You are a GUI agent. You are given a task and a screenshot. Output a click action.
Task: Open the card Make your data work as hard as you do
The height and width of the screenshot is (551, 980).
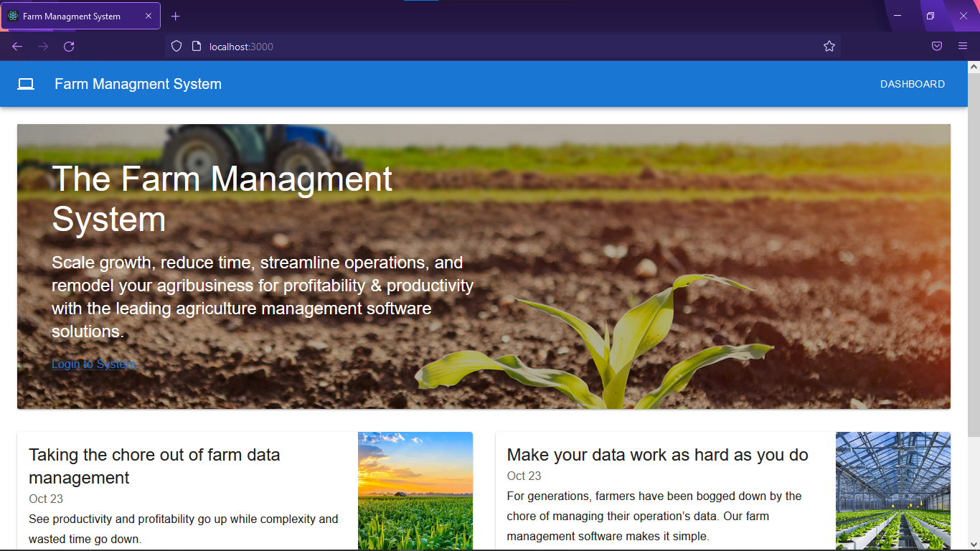(x=723, y=491)
